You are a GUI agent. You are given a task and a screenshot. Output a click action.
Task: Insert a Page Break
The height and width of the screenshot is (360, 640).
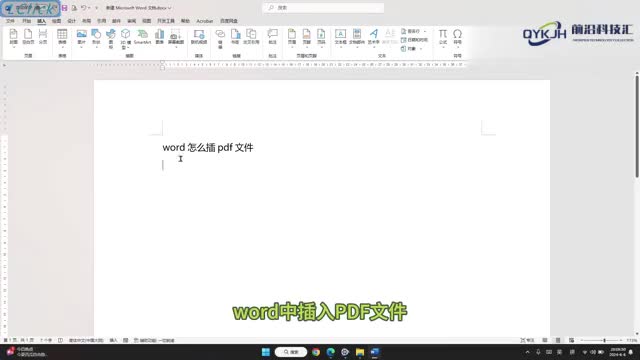click(43, 37)
